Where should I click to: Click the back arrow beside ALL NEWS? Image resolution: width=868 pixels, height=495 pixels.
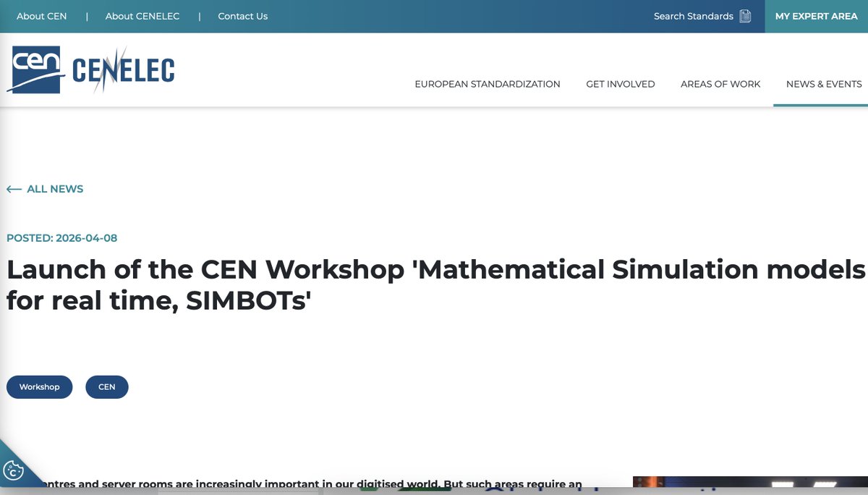coord(14,189)
